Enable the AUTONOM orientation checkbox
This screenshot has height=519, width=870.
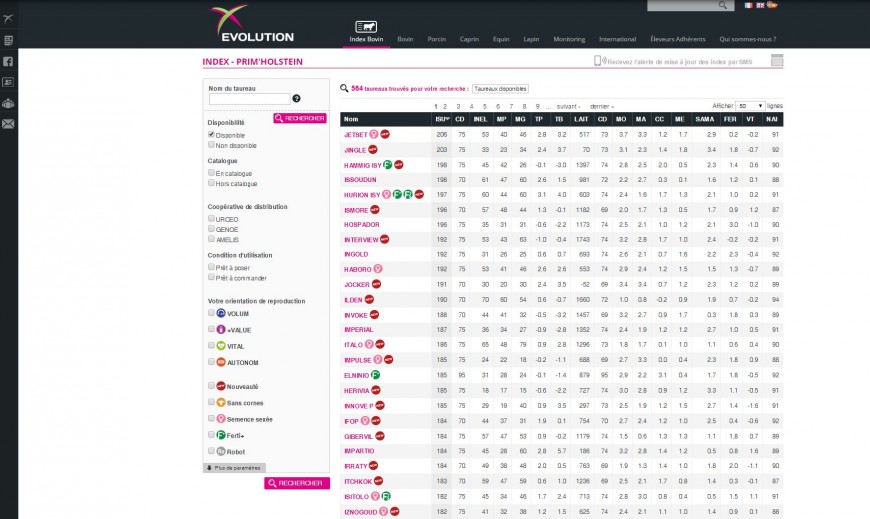click(x=211, y=362)
